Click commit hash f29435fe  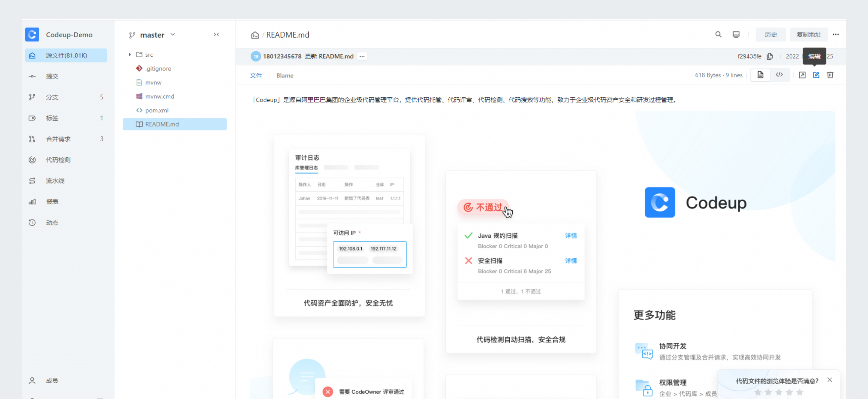749,56
